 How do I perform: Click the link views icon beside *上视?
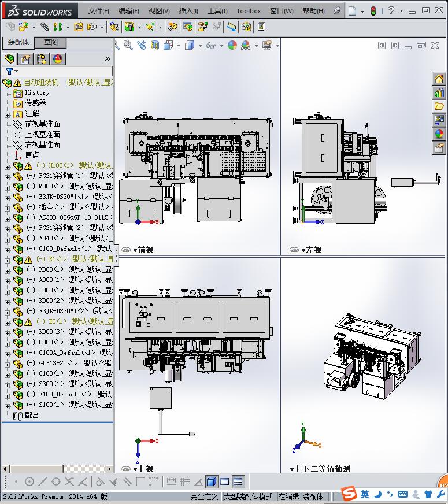[x=126, y=469]
